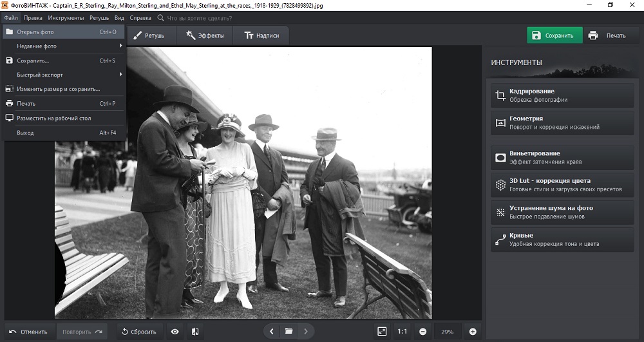Click the fit-to-screen icon
The image size is (644, 342).
(382, 332)
